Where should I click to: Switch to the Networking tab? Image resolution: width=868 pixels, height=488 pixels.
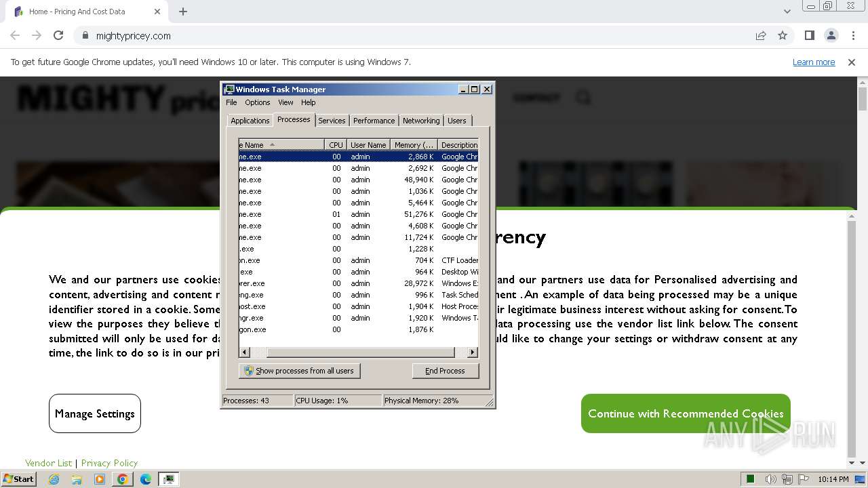[421, 121]
